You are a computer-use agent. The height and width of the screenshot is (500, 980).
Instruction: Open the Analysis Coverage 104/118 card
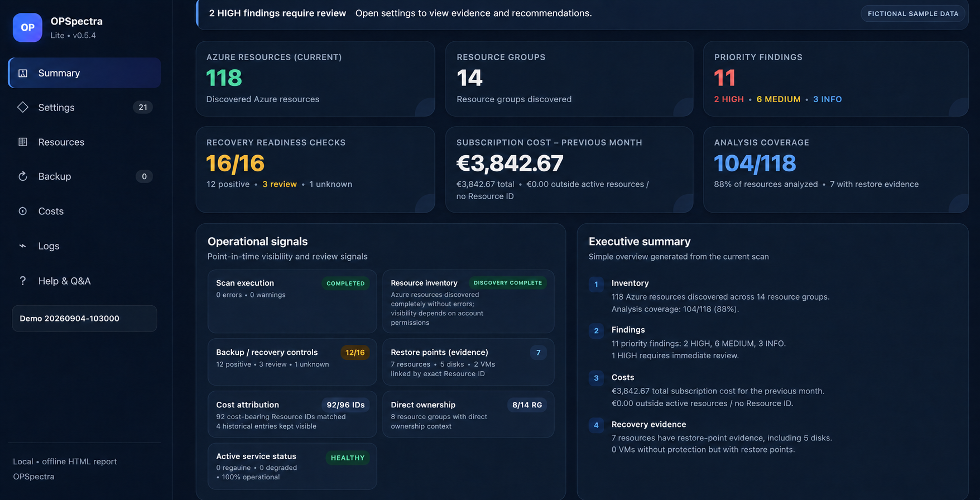[x=836, y=170]
